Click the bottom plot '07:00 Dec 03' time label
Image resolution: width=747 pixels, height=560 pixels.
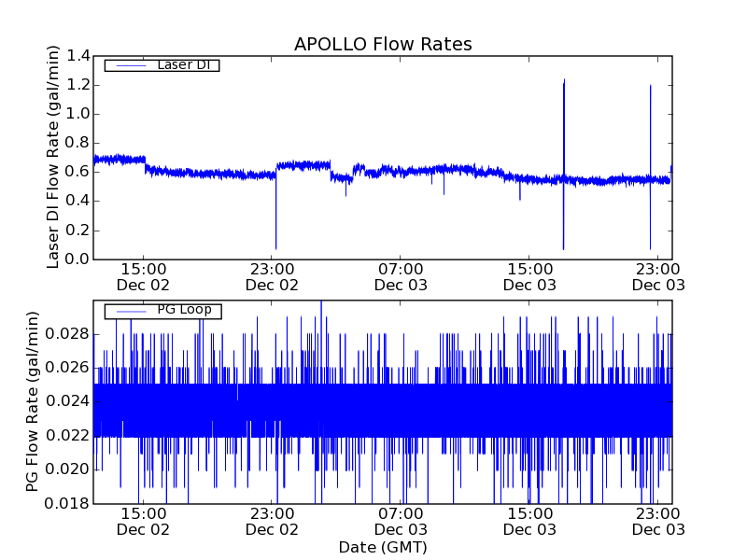[401, 522]
